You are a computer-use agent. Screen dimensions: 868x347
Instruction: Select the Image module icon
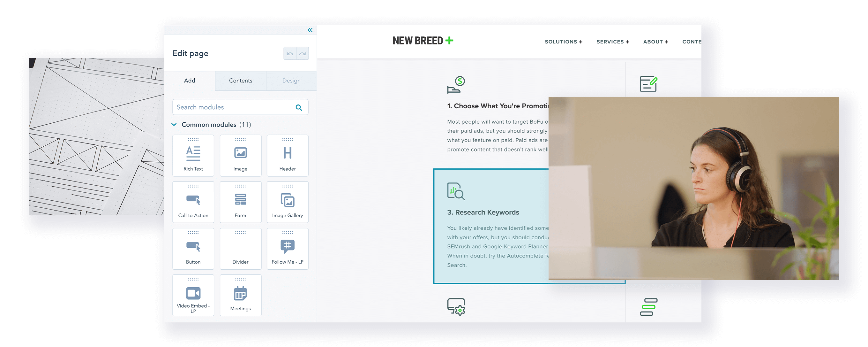coord(240,153)
